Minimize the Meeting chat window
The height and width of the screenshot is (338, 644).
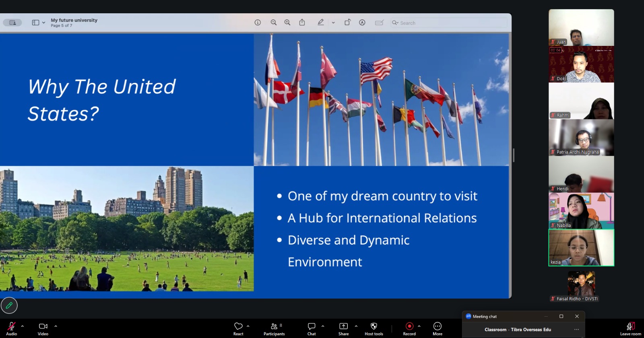pyautogui.click(x=546, y=316)
